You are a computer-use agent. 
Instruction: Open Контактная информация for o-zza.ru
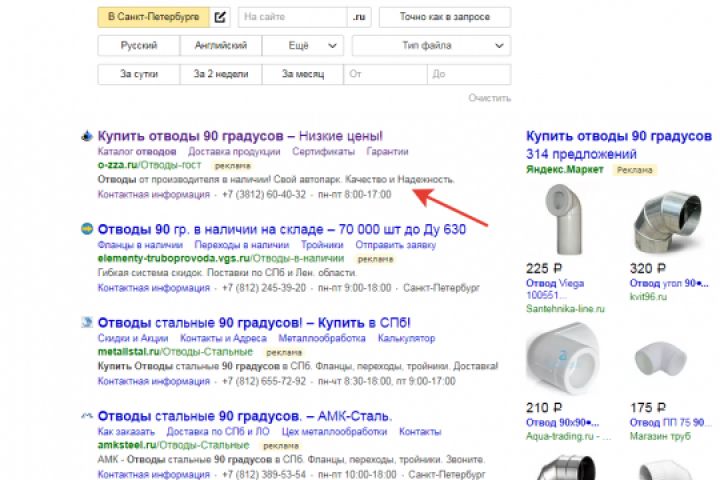click(x=153, y=194)
